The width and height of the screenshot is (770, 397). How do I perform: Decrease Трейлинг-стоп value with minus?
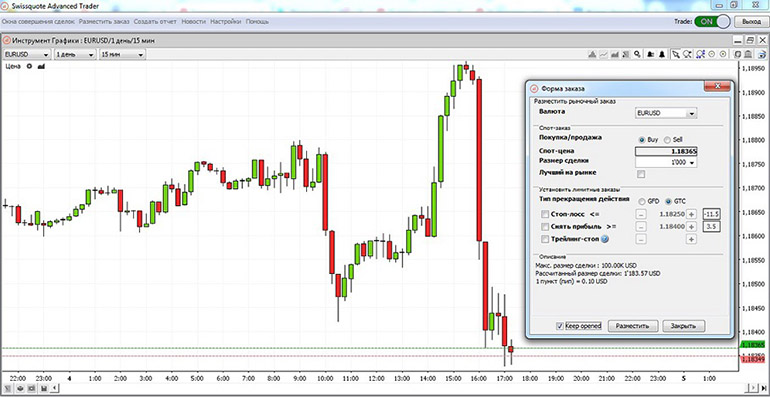point(641,239)
